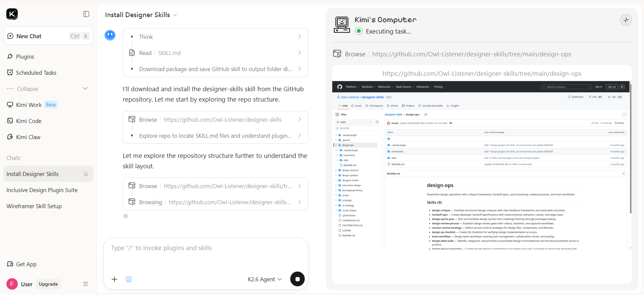Toggle the sidebar panel icon
The width and height of the screenshot is (644, 295).
click(x=86, y=14)
